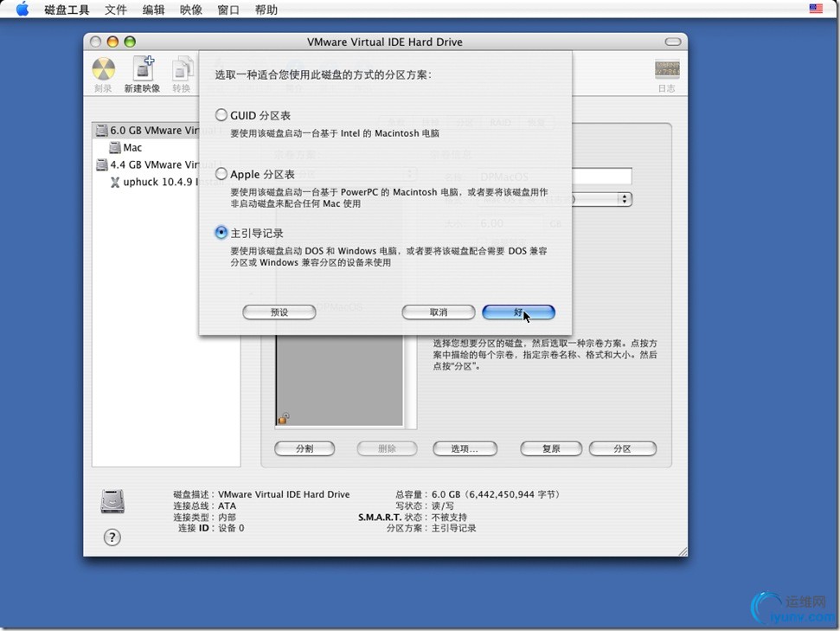Open the Apple menu
This screenshot has height=631, width=840.
(22, 10)
